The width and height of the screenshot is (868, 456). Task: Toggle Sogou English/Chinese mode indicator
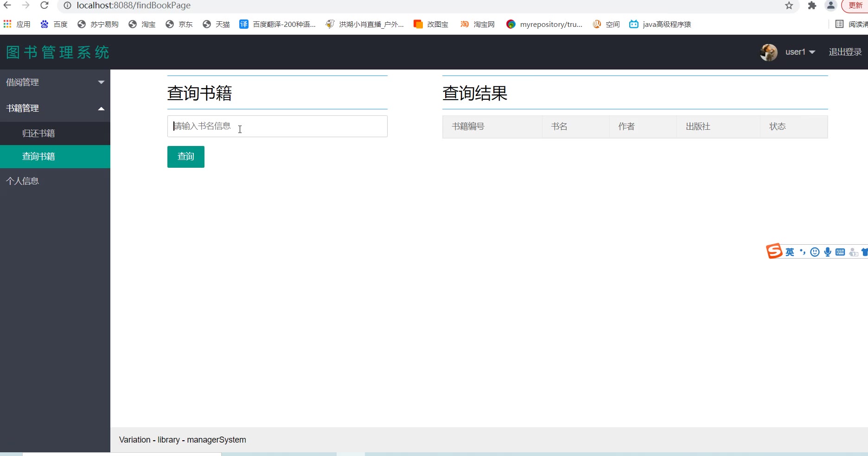click(790, 252)
